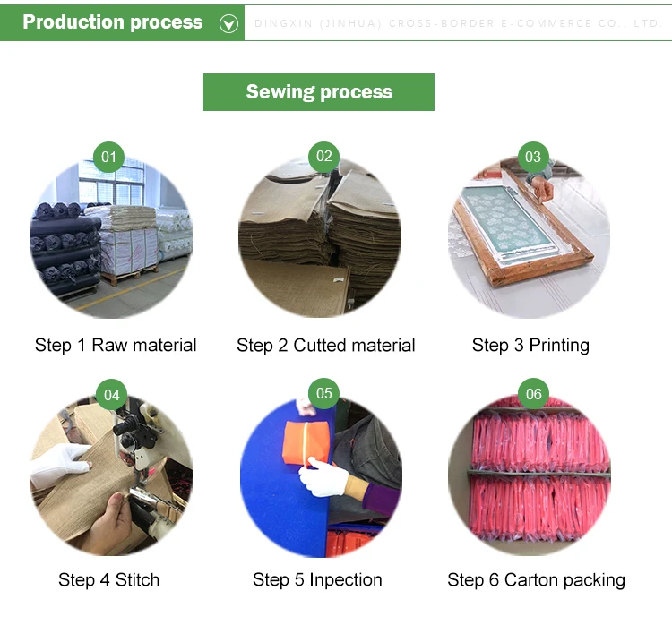Click the green 03 step badge
This screenshot has height=625, width=672.
point(533,157)
